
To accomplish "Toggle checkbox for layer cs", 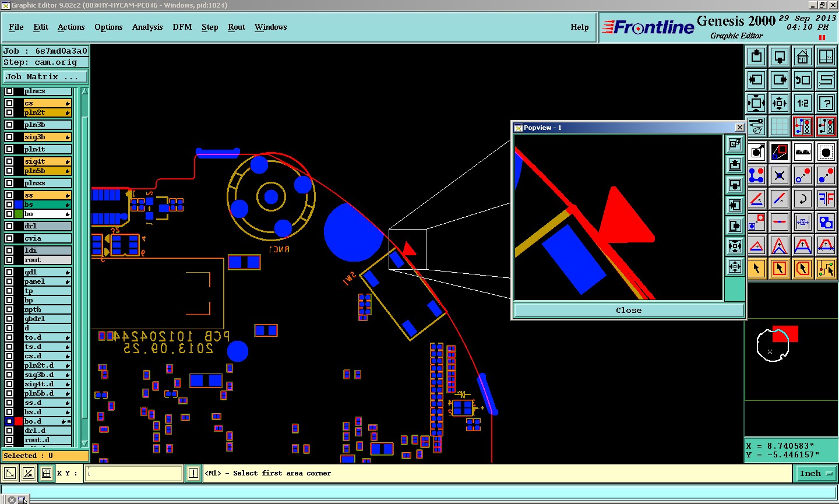I will (x=9, y=103).
